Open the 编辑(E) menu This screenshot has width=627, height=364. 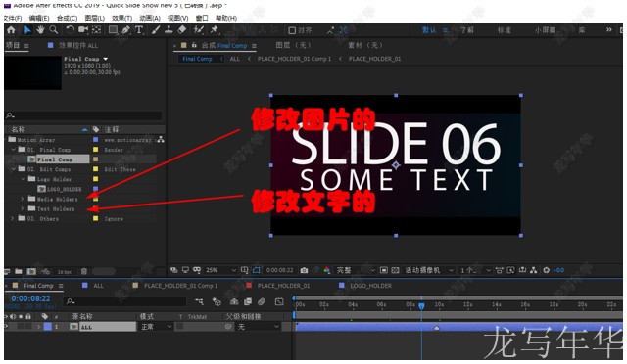(x=39, y=18)
